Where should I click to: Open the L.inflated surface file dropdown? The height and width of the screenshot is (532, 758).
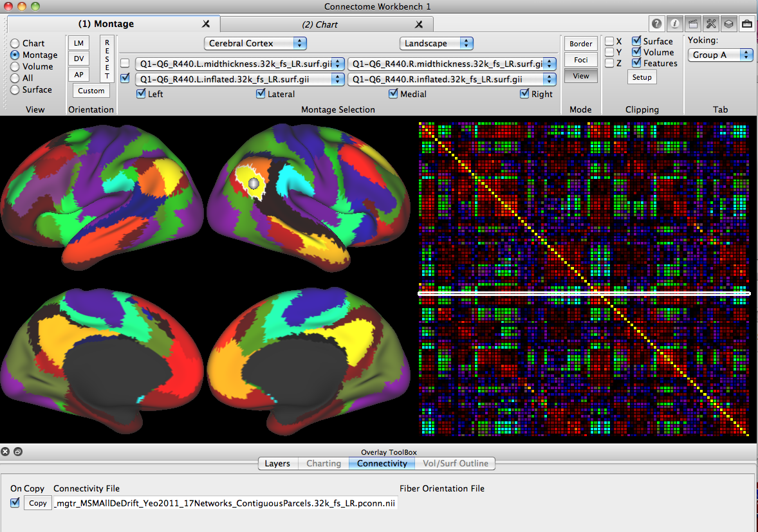pos(240,79)
